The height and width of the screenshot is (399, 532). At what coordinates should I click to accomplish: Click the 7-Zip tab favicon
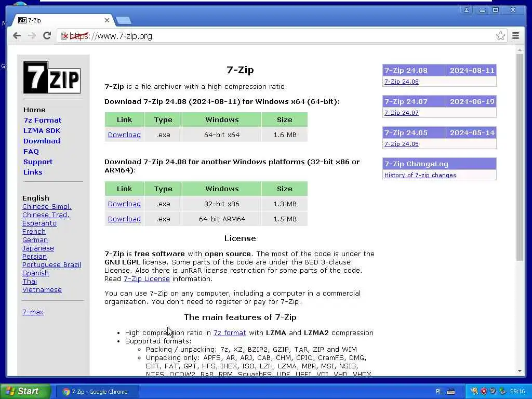[x=22, y=20]
